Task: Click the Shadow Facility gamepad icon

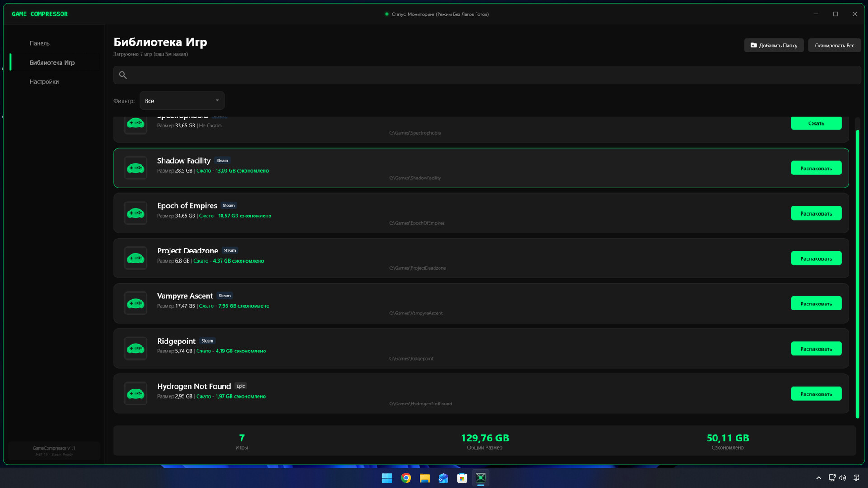Action: point(135,168)
